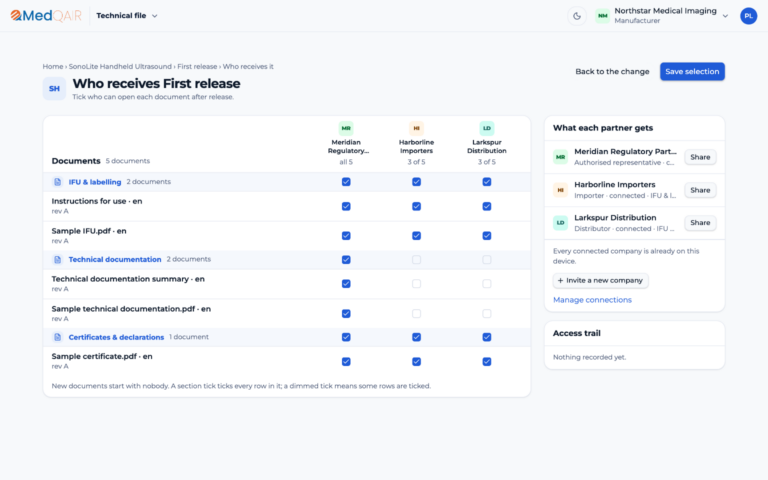Open IFU & labelling section link

95,182
